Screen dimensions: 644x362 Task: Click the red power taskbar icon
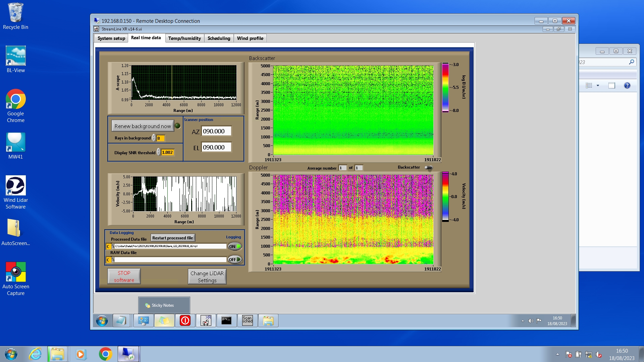tap(185, 321)
